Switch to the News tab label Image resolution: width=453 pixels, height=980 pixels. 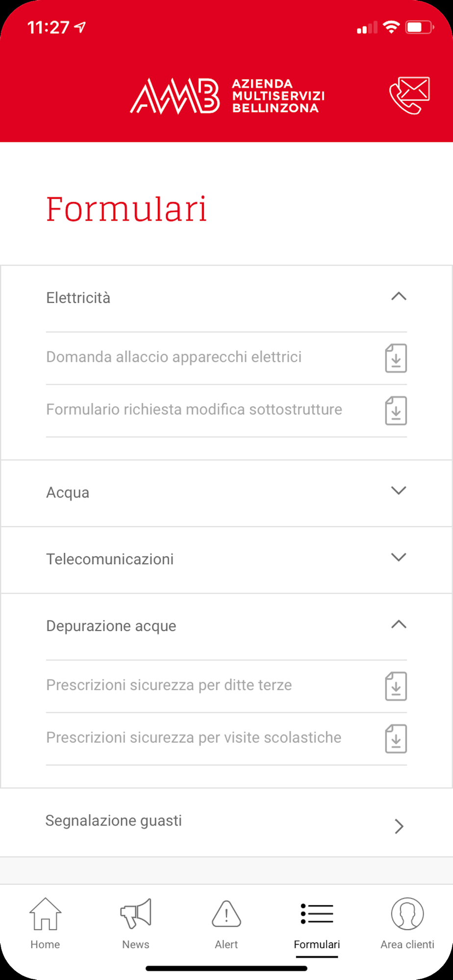[x=136, y=944]
